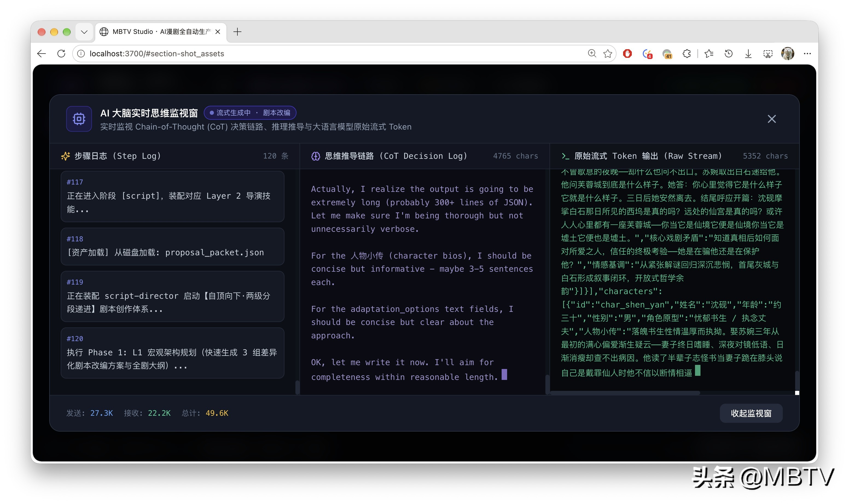This screenshot has height=504, width=849.
Task: Click the Step Log sparkle icon
Action: click(x=65, y=156)
